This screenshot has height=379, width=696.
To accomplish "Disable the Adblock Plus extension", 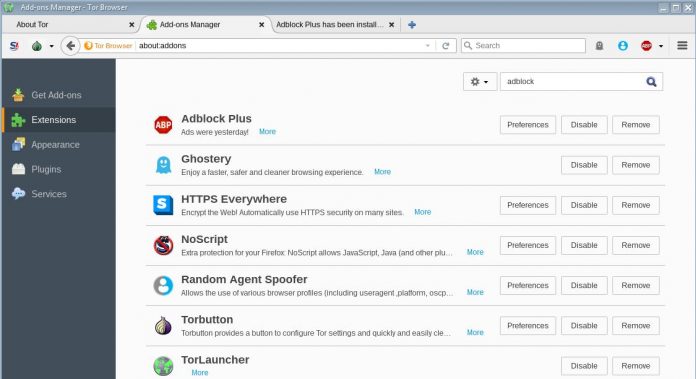I will [584, 125].
